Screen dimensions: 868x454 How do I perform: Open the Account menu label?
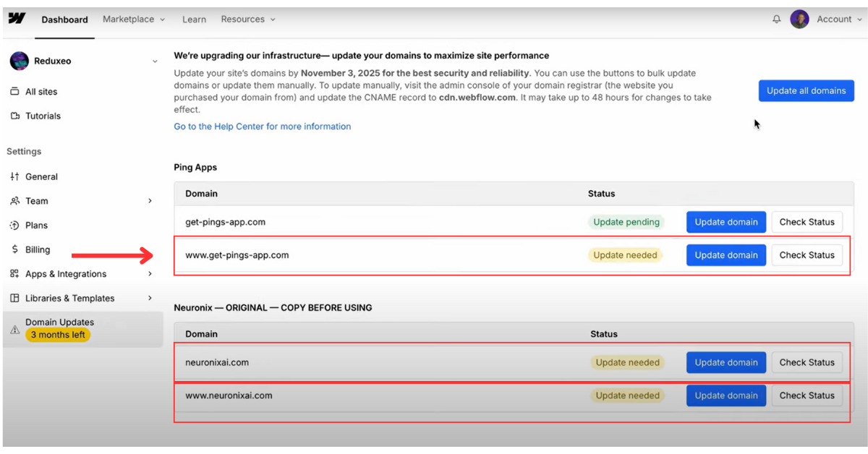tap(834, 20)
